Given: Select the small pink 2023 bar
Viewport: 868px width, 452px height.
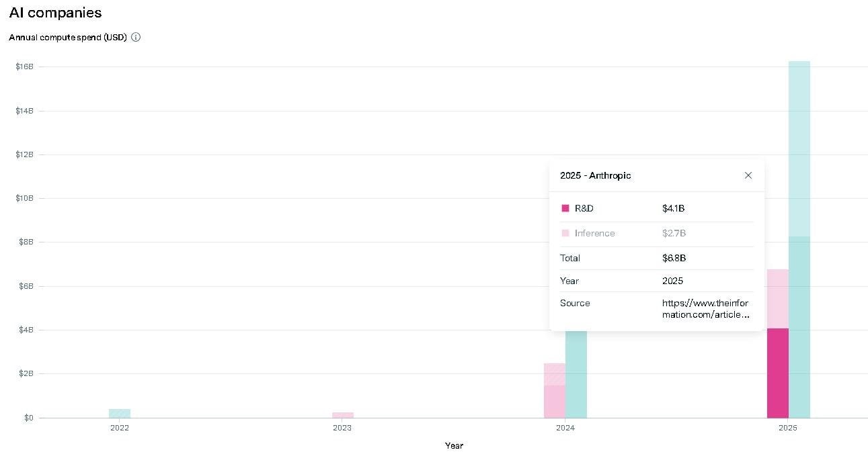Looking at the screenshot, I should point(343,415).
